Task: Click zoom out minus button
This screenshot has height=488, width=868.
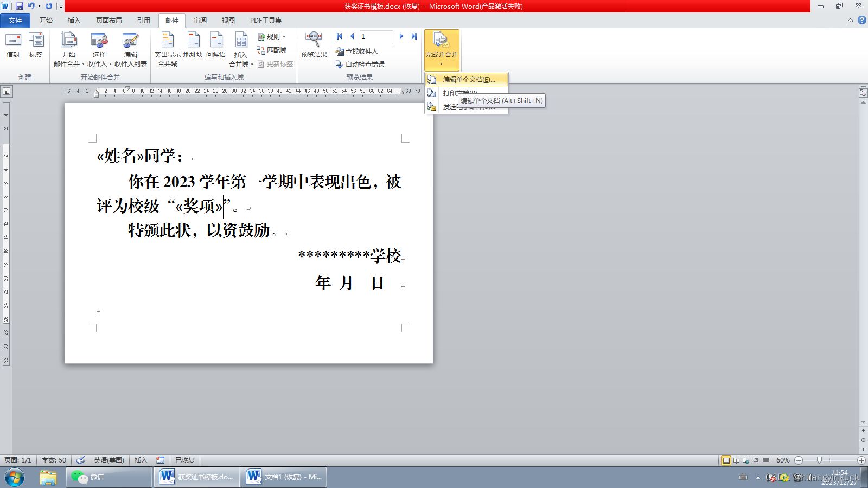Action: tap(799, 460)
